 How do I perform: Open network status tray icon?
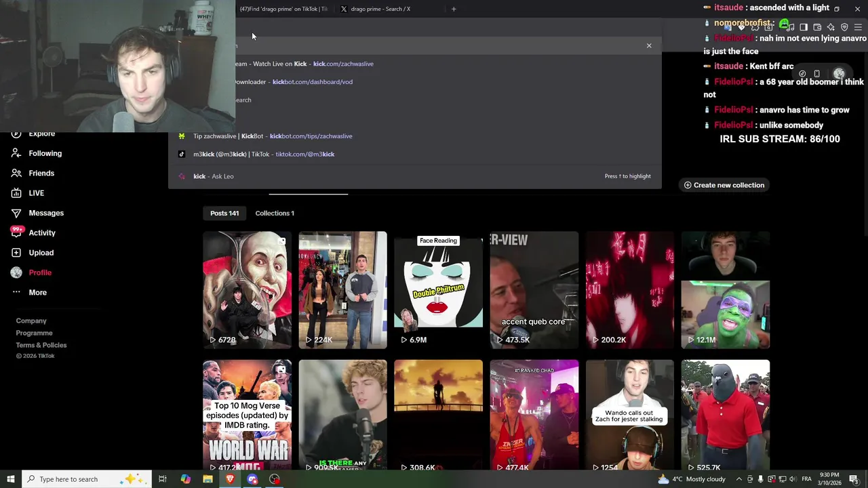tap(782, 479)
